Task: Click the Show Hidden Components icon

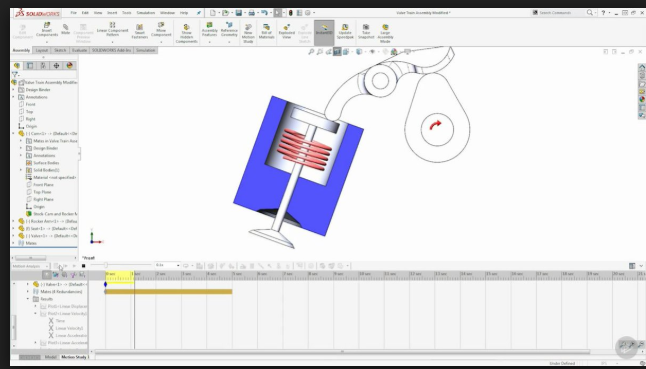Action: coord(187,33)
